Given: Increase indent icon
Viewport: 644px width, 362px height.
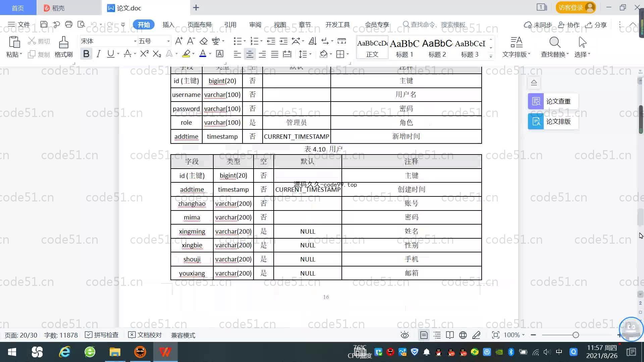Looking at the screenshot, I should coord(283,41).
